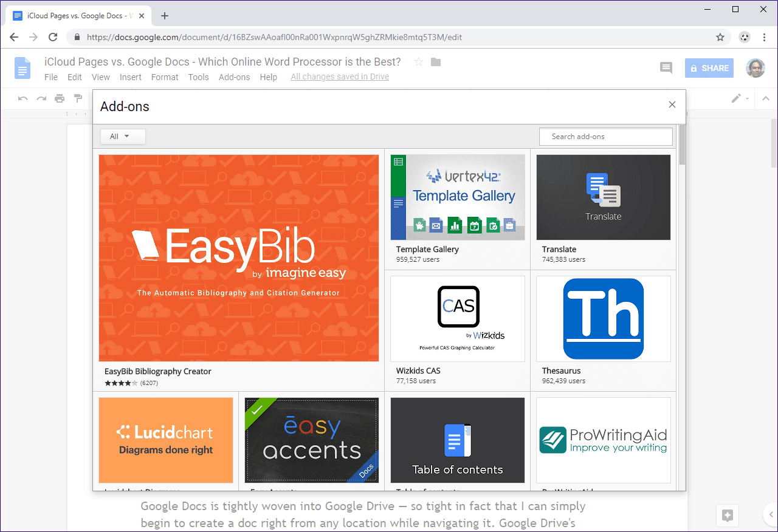The width and height of the screenshot is (778, 532).
Task: Open the comments history icon
Action: tap(666, 68)
